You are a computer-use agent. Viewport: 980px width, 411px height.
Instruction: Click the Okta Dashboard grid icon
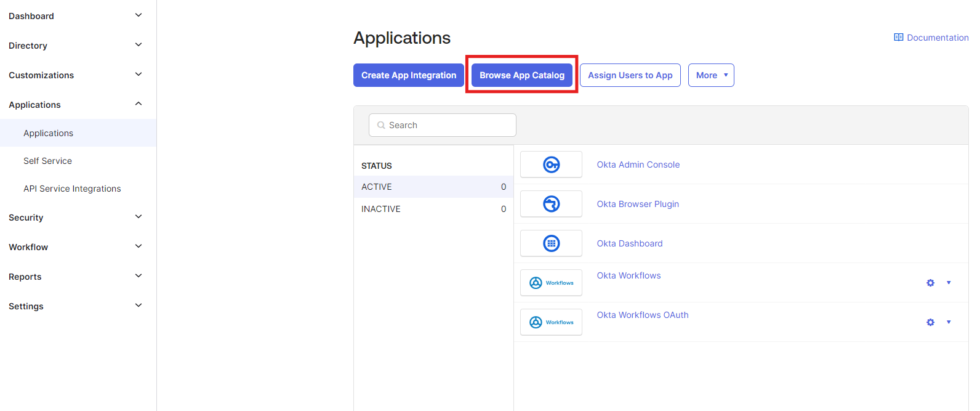click(552, 243)
